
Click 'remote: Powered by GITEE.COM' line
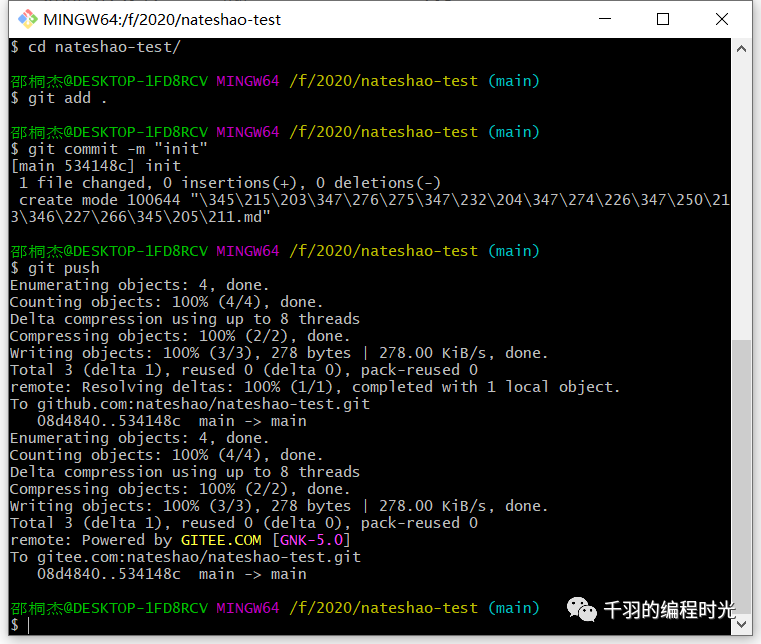click(180, 540)
